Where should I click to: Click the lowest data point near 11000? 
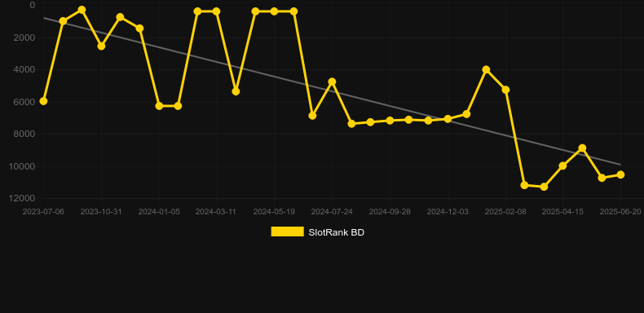click(x=544, y=187)
